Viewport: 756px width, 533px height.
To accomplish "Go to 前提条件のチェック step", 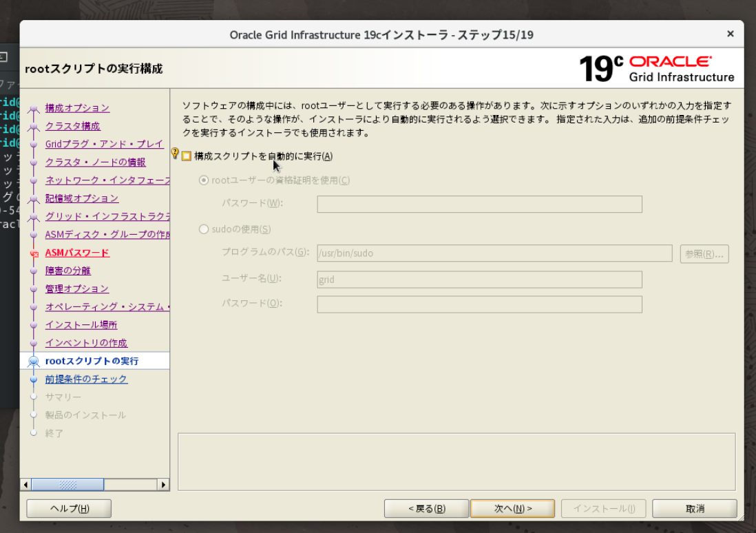I will pos(86,379).
